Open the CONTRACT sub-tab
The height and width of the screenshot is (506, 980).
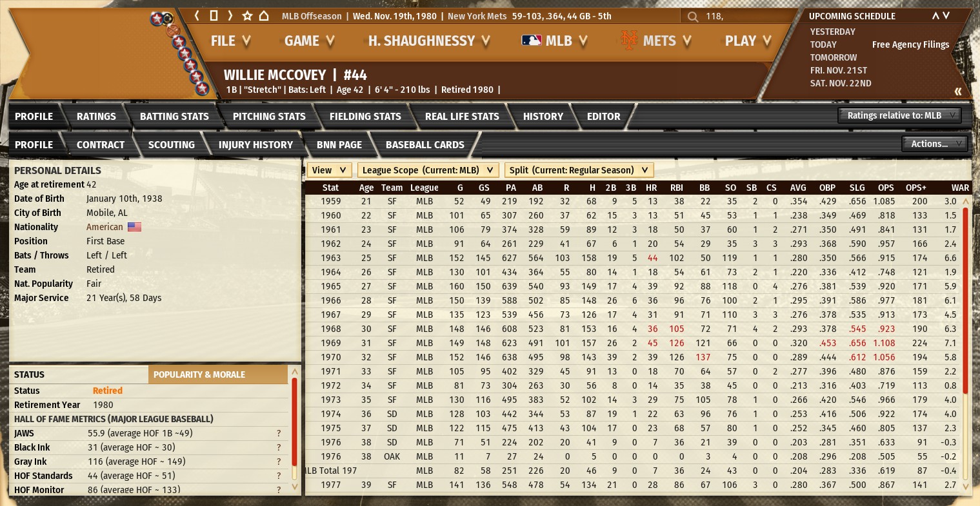101,145
